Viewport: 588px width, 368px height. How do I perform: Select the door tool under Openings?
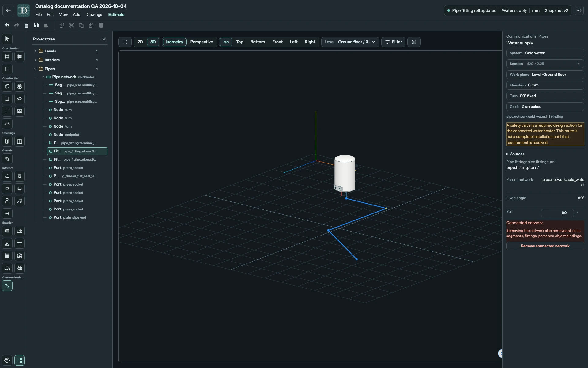[7, 141]
